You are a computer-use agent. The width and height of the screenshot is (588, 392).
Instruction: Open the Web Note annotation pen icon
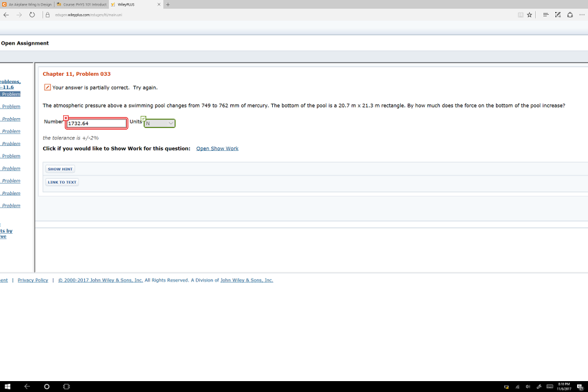(557, 15)
